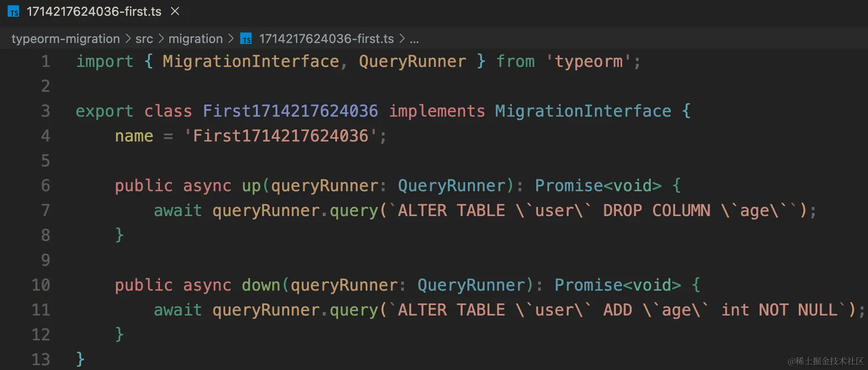
Task: Click the 'implements' keyword
Action: [437, 111]
